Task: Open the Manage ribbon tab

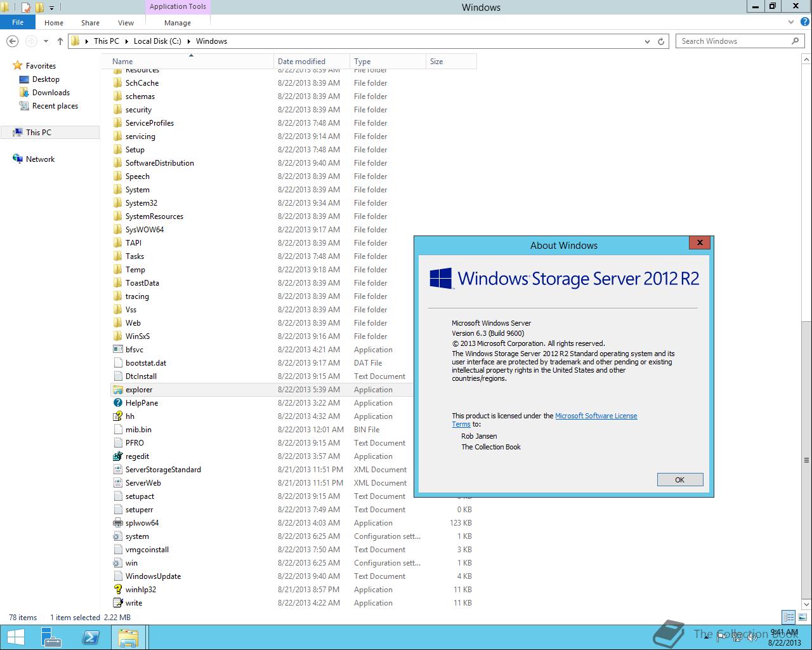Action: click(178, 23)
